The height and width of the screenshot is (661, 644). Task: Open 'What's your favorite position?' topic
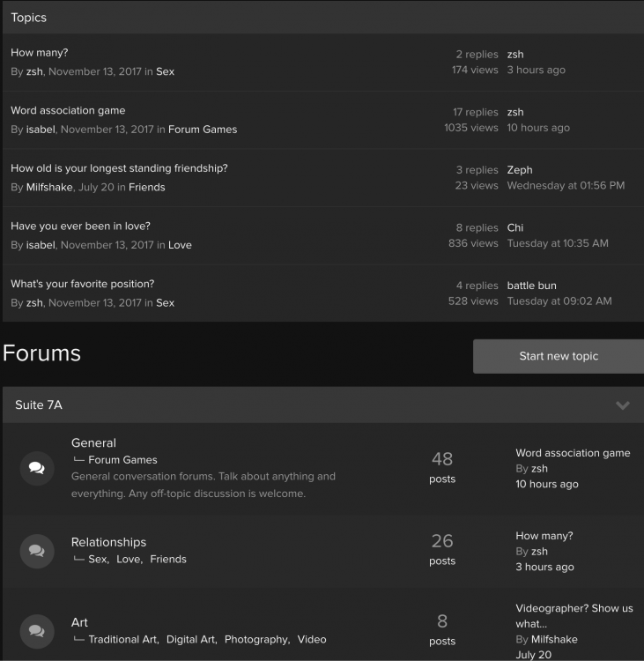[82, 284]
